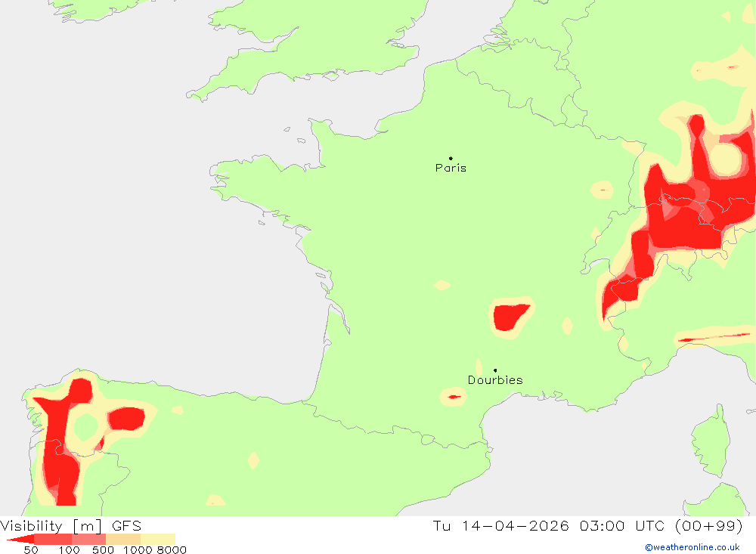Click the 'Visibility [m] GFS' title text
The height and width of the screenshot is (554, 756).
click(70, 526)
